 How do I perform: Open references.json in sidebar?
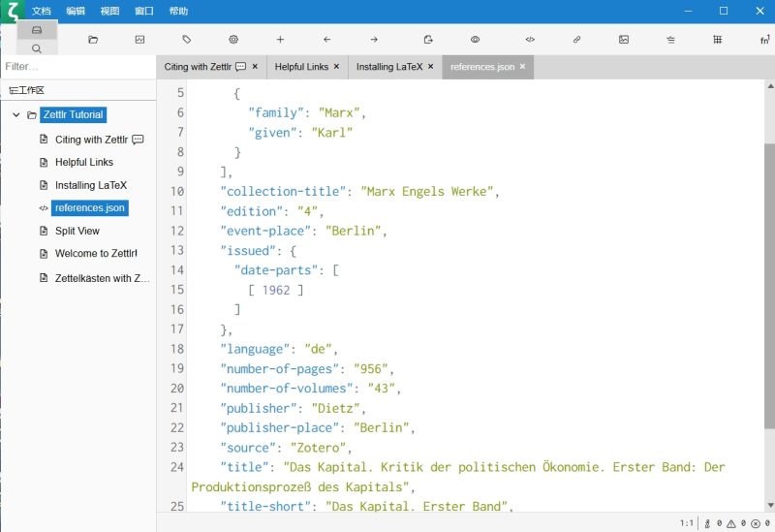(x=90, y=208)
